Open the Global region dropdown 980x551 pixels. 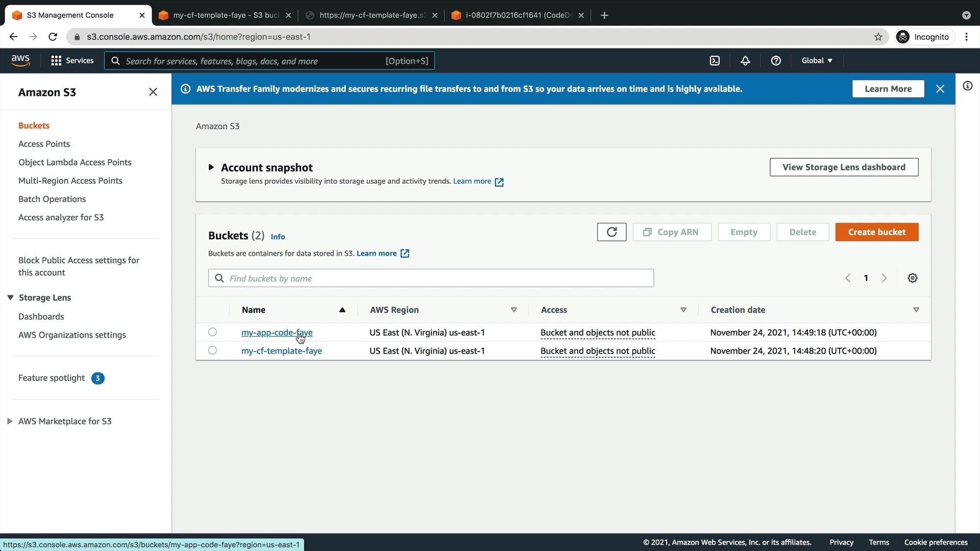[817, 61]
